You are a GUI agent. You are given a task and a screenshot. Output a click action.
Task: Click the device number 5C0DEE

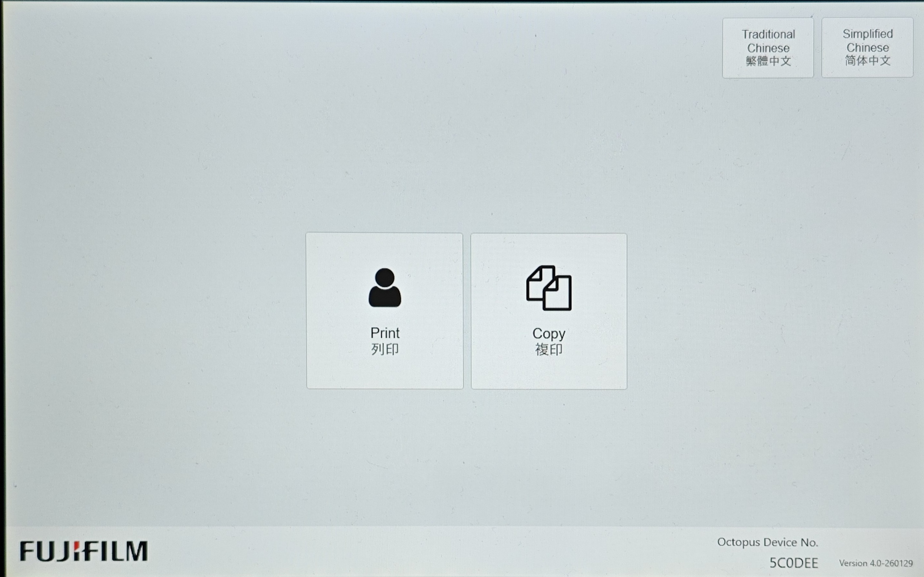coord(794,563)
